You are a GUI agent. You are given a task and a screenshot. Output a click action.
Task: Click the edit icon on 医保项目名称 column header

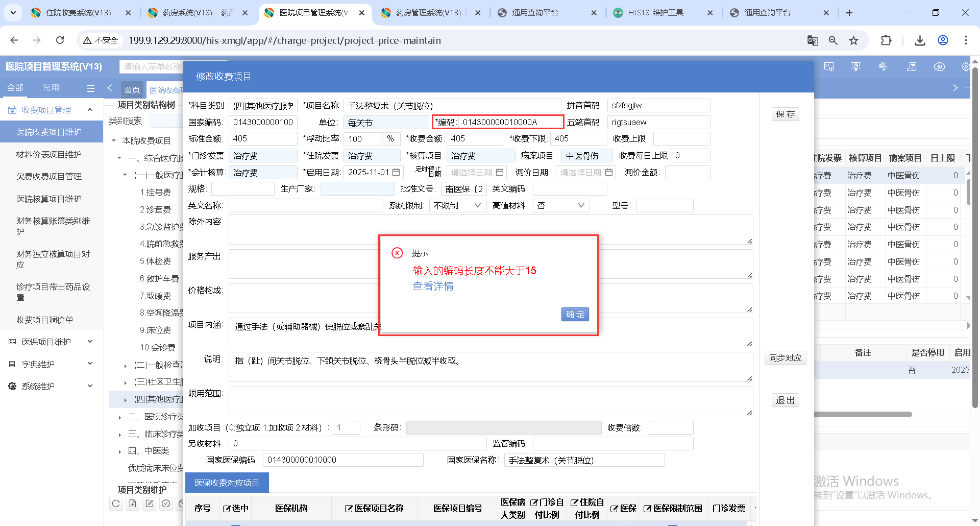pos(349,509)
